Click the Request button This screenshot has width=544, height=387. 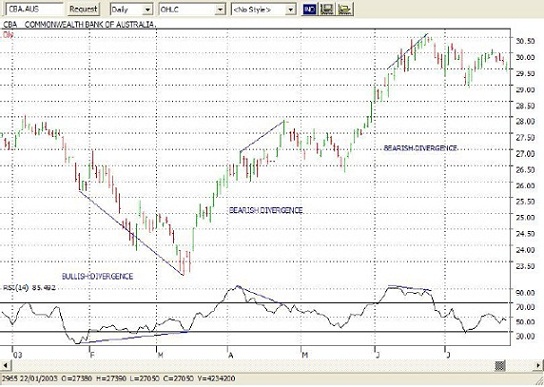tap(83, 9)
